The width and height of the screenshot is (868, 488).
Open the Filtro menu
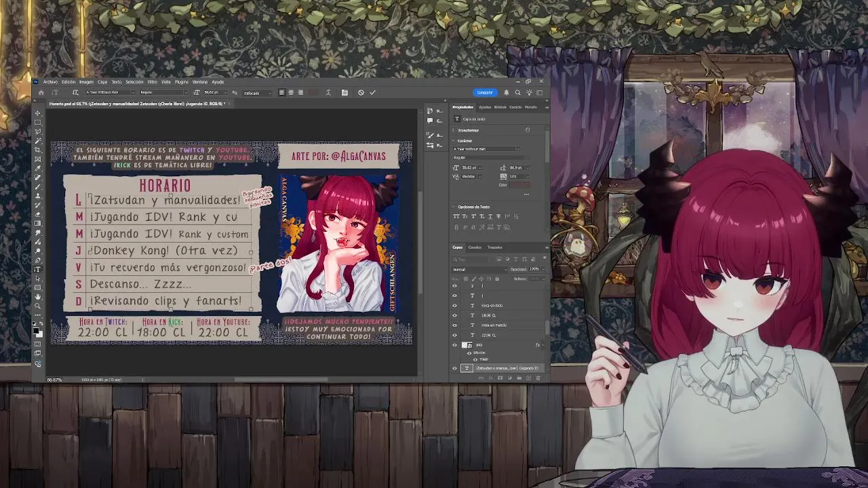[153, 82]
